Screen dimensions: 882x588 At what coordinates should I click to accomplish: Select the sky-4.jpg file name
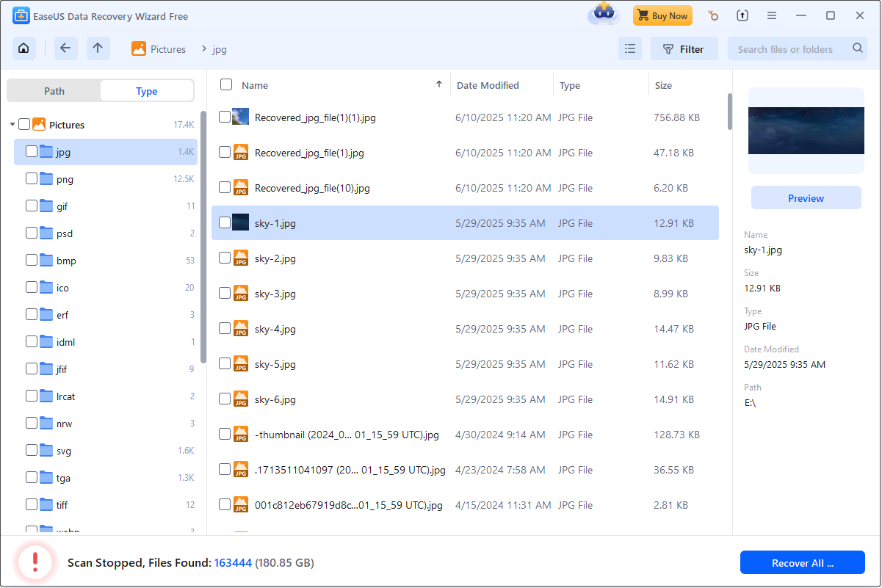(275, 329)
